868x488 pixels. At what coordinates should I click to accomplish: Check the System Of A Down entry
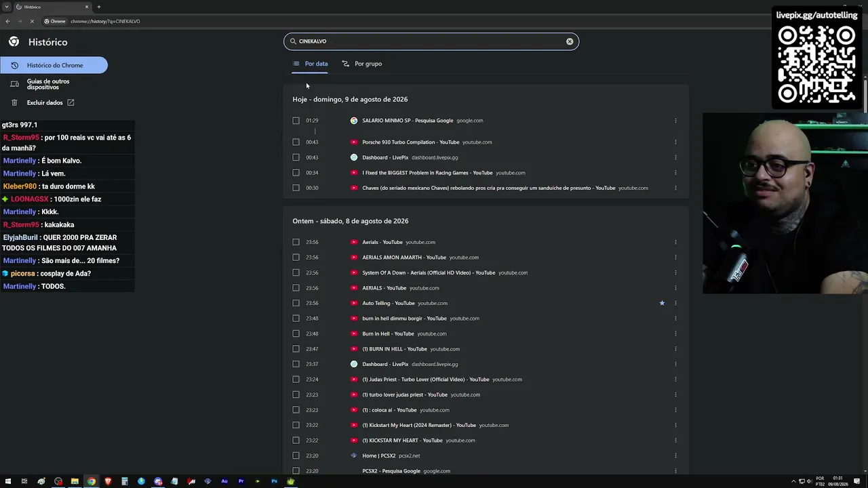pyautogui.click(x=296, y=272)
